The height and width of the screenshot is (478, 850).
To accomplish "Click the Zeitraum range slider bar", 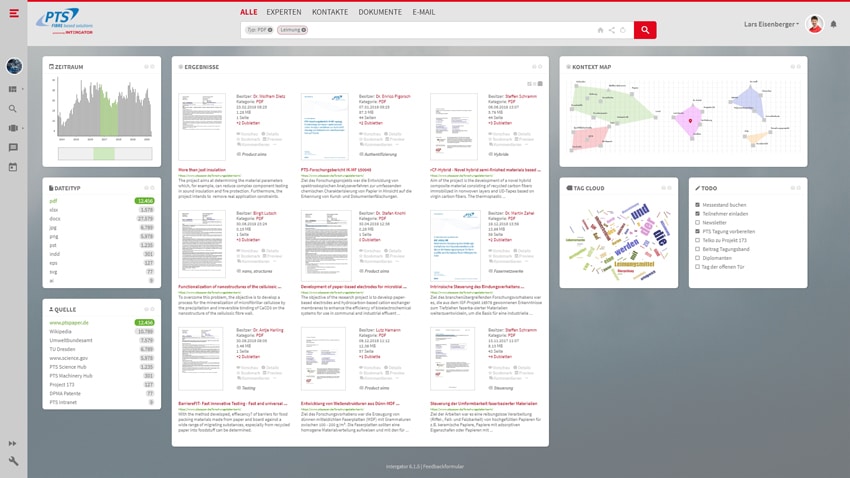I will pos(104,154).
